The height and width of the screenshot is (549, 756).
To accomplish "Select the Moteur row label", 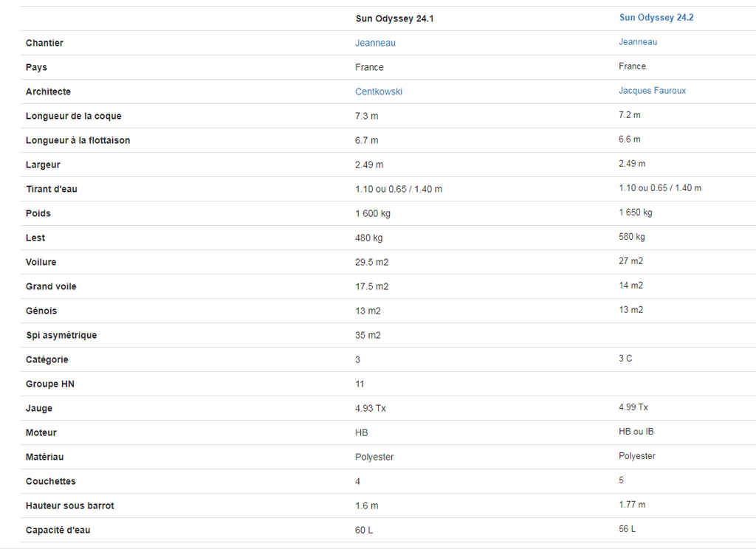I will (41, 433).
